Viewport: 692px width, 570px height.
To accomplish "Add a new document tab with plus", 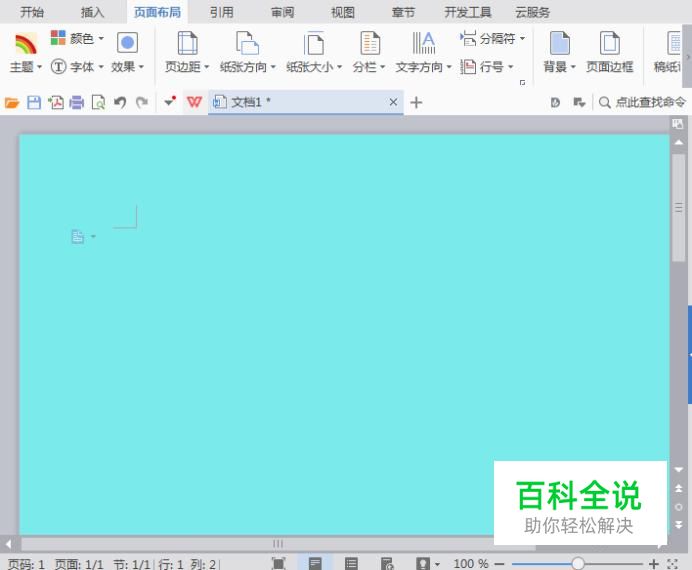I will coord(416,102).
